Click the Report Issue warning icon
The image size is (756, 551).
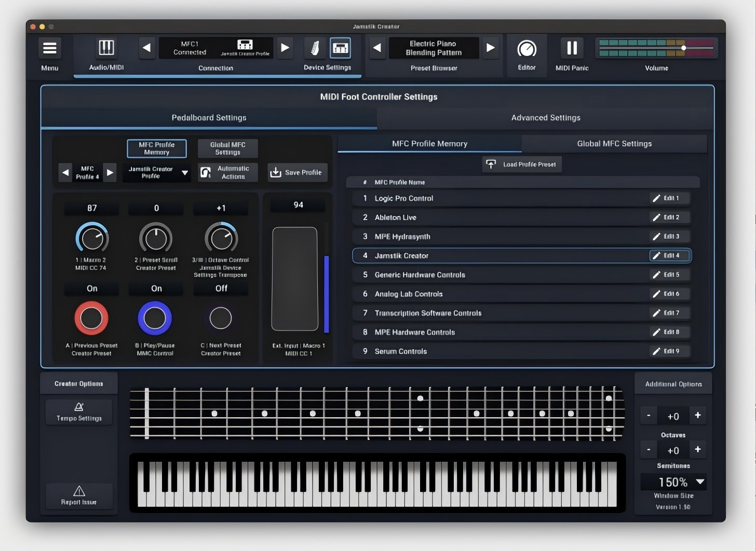click(79, 491)
